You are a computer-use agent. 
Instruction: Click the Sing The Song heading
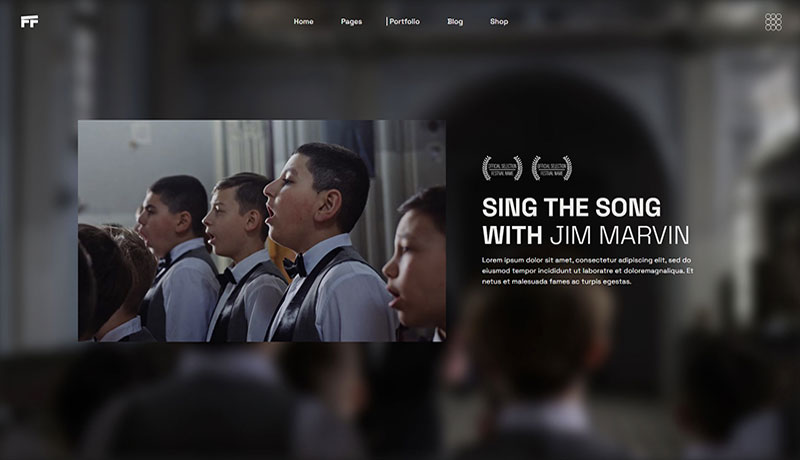(x=571, y=208)
